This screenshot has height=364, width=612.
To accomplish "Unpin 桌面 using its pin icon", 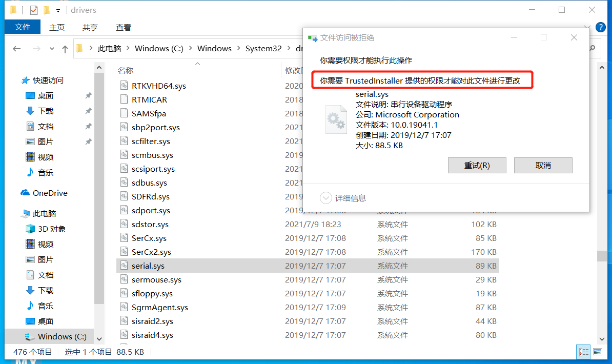I will click(87, 95).
